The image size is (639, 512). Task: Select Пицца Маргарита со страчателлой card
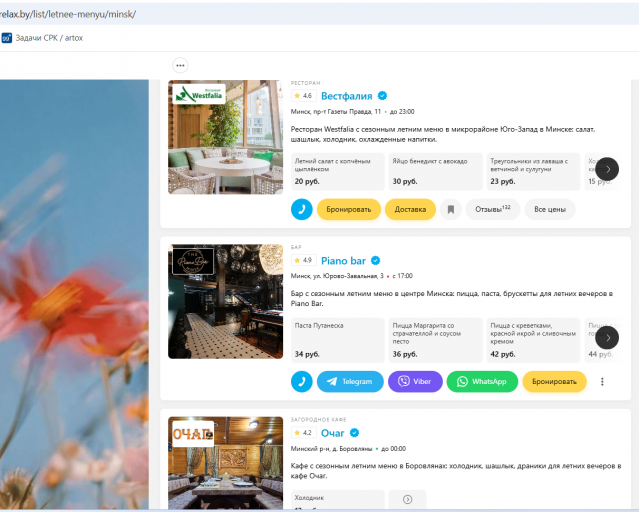coord(436,340)
